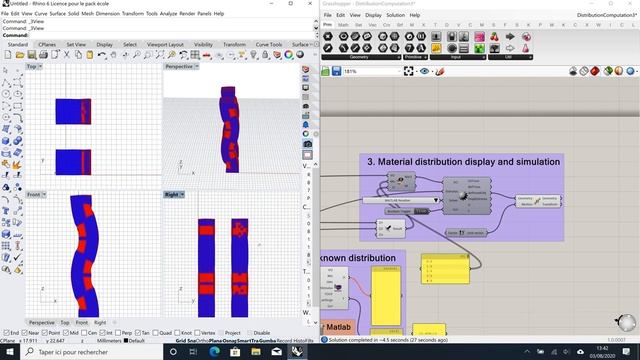640x360 pixels.
Task: Click the black arrow icon in Grasshopper Util panel
Action: 510,37
